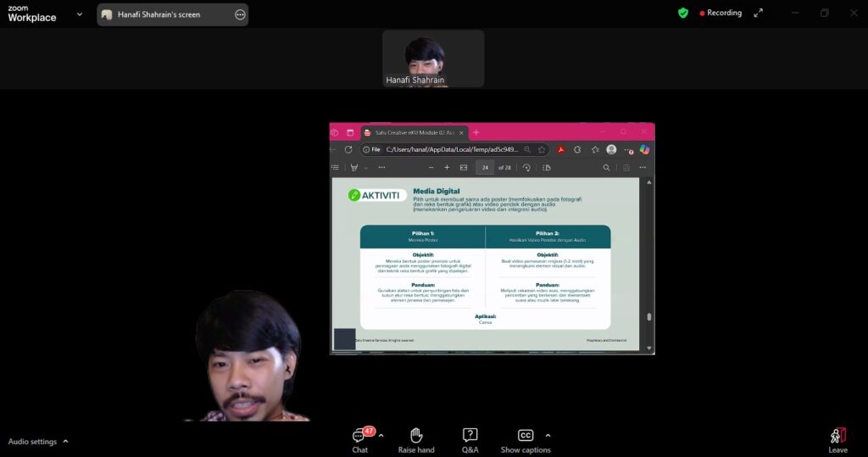The width and height of the screenshot is (868, 457).
Task: Click PDF scroll up arrow
Action: click(648, 182)
